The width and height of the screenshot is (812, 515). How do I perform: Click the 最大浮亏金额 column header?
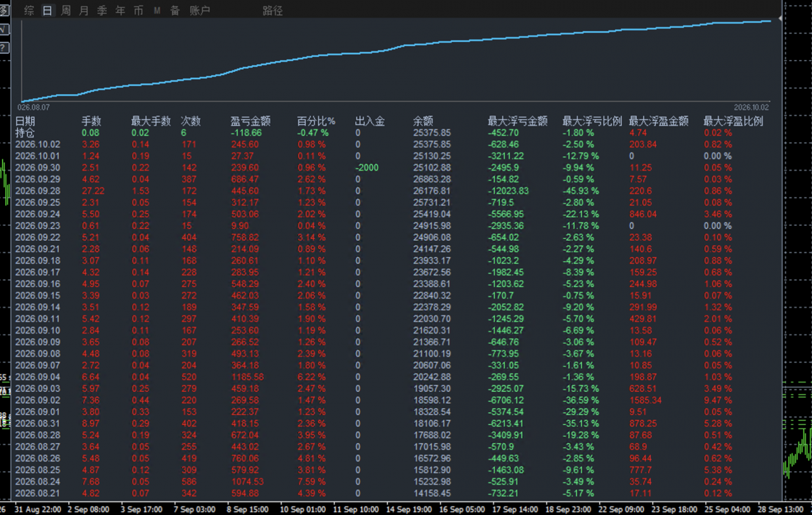tap(518, 121)
